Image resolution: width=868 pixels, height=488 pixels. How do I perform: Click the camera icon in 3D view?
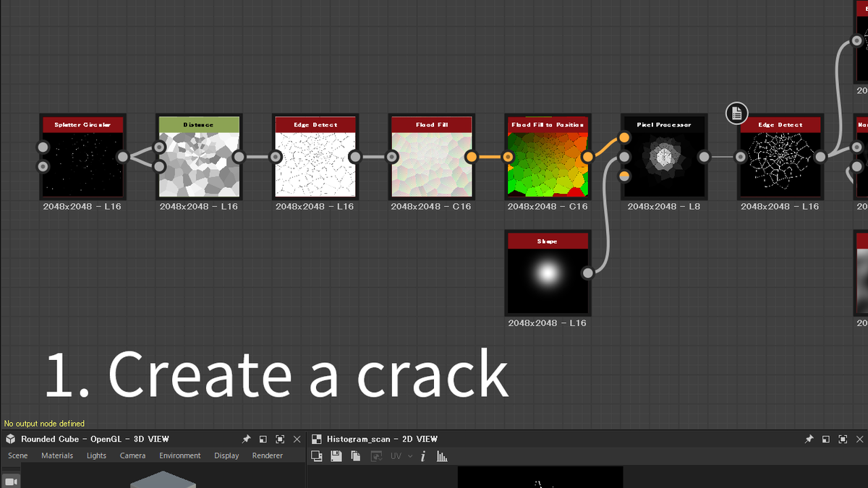(11, 481)
